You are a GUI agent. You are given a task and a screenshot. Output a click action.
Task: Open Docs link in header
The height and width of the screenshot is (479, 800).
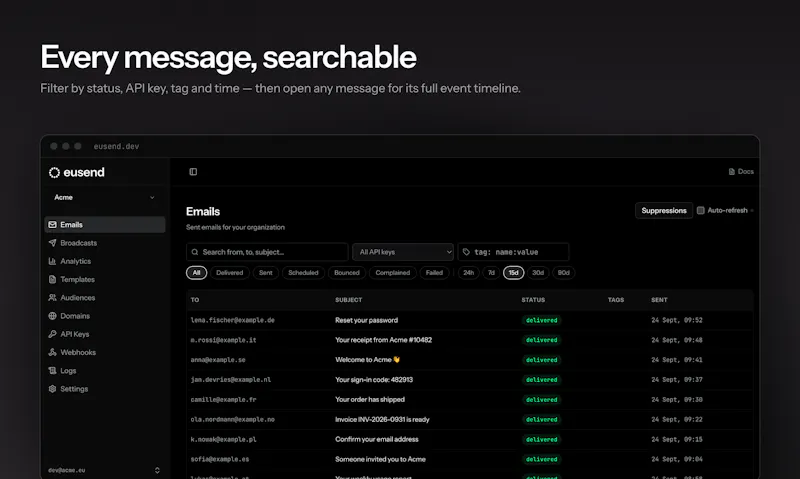(741, 171)
